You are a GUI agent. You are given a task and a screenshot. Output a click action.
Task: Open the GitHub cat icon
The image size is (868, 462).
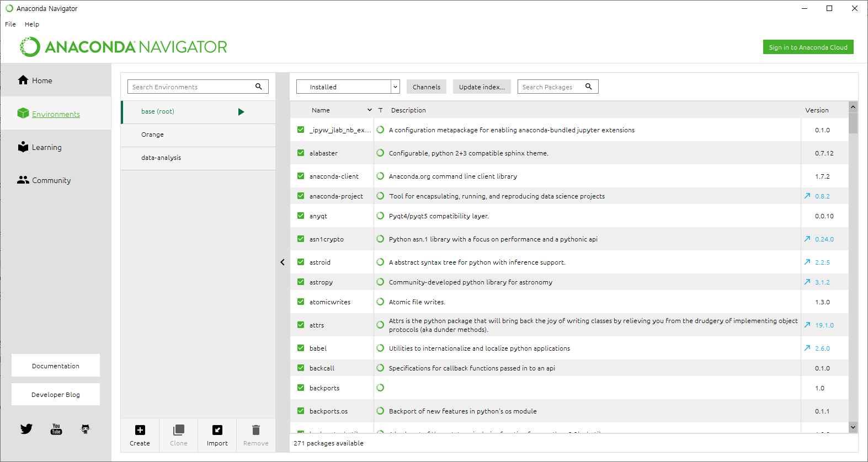tap(86, 429)
